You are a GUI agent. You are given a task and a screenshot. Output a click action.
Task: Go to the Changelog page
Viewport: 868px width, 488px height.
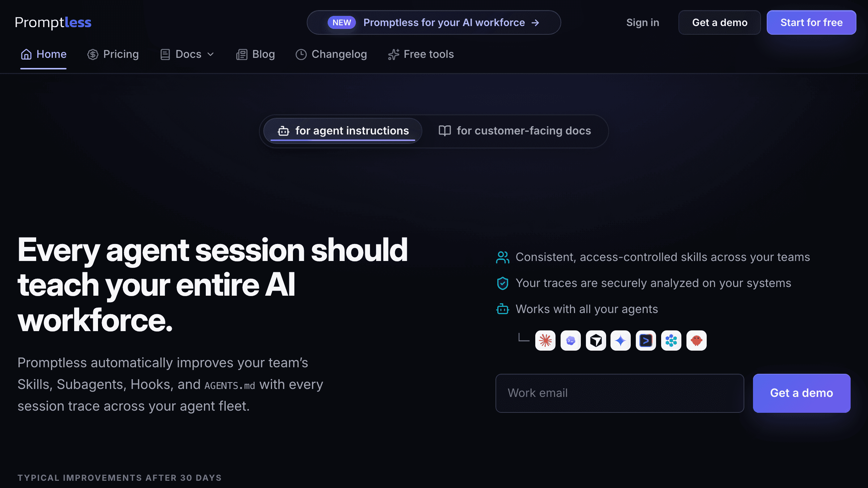tap(331, 54)
